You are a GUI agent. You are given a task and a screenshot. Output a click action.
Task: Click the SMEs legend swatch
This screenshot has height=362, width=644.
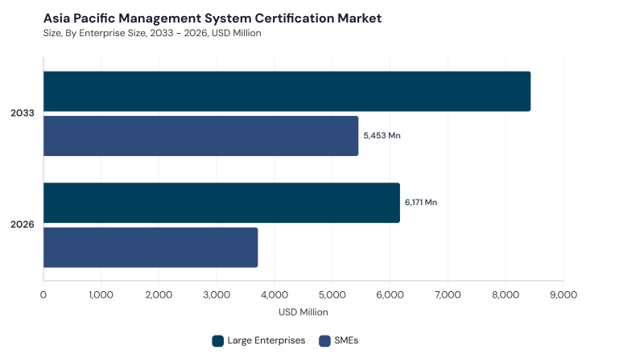click(324, 341)
